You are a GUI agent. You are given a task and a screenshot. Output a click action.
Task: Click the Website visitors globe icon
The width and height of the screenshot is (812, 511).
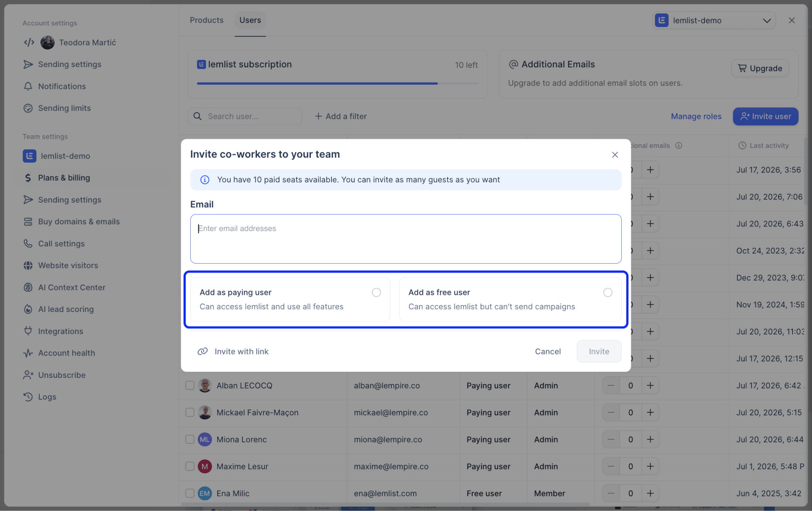(x=28, y=266)
